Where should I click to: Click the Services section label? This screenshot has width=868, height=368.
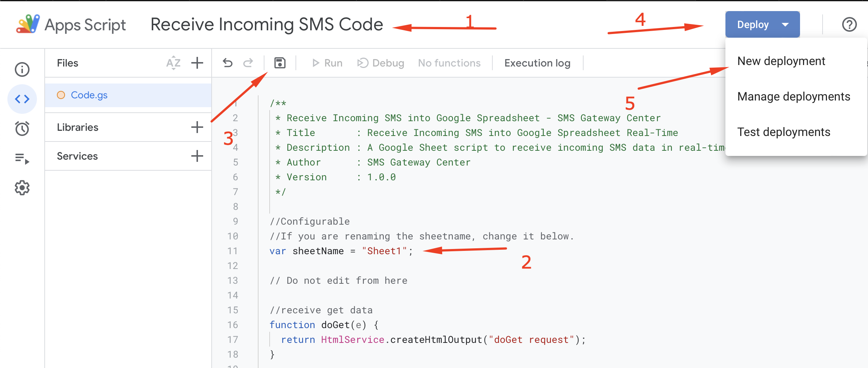click(77, 156)
